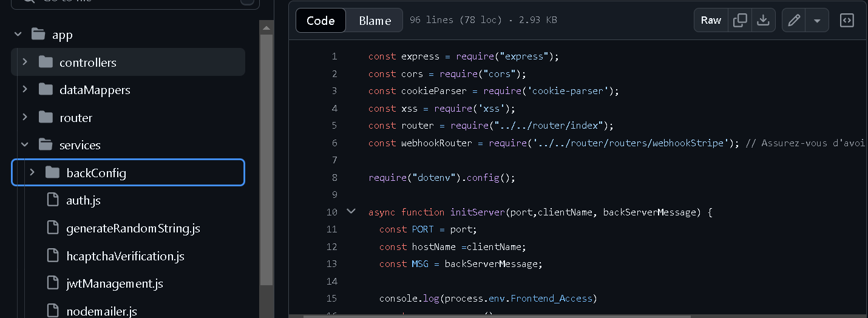Expand the controllers folder chevron
Viewport: 868px width, 318px height.
tap(25, 62)
